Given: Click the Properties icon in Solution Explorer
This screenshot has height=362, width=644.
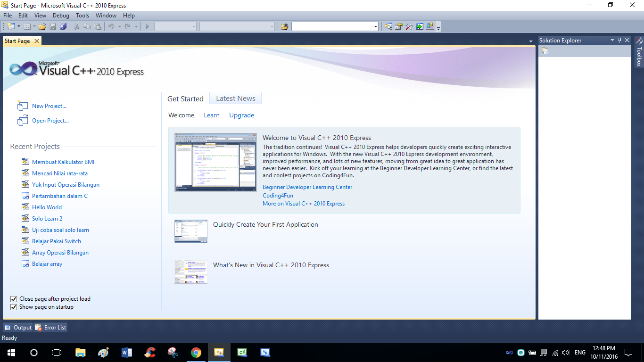Looking at the screenshot, I should pyautogui.click(x=545, y=51).
